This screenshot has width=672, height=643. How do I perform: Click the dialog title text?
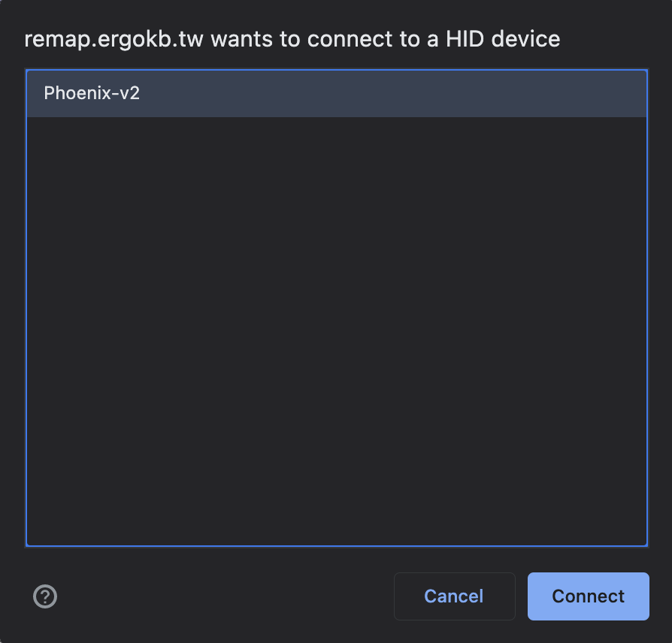coord(292,39)
